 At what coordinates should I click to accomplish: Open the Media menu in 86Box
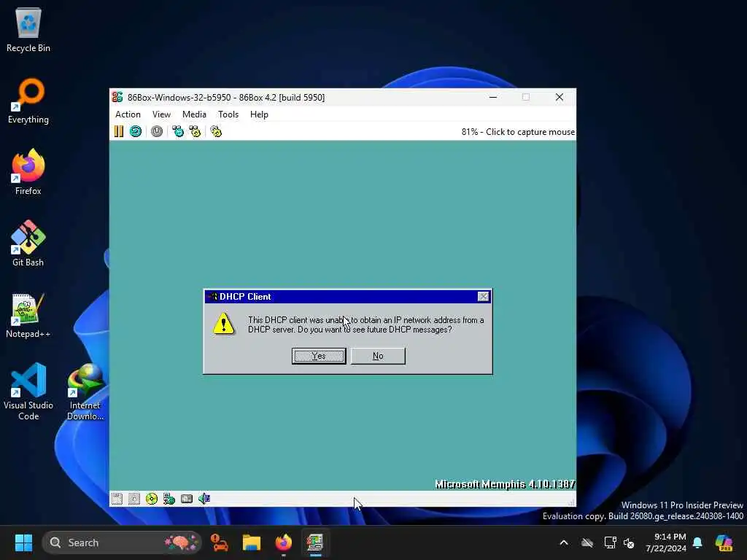194,114
